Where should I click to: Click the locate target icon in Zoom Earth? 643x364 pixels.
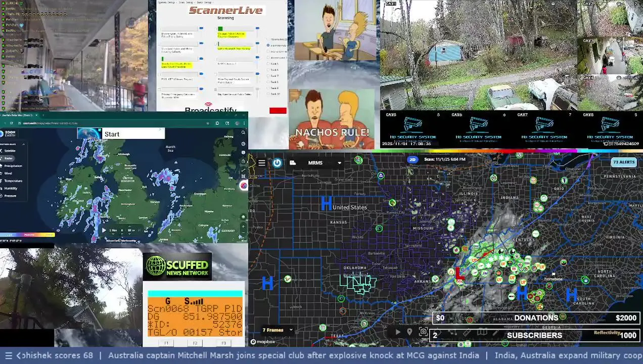(243, 144)
